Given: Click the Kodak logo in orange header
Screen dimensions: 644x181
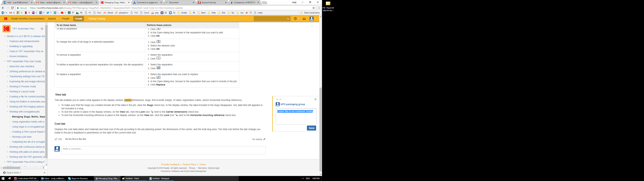Looking at the screenshot, I should [x=6, y=19].
